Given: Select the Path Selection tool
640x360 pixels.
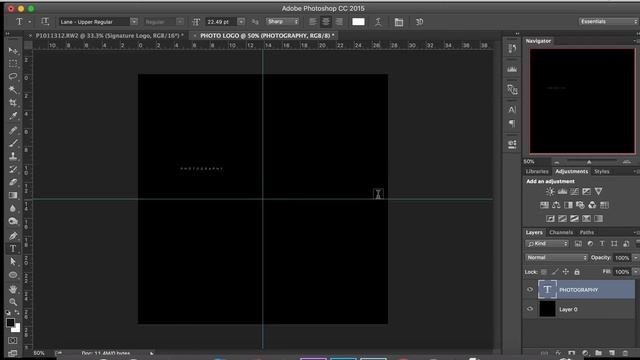Looking at the screenshot, I should 13,262.
